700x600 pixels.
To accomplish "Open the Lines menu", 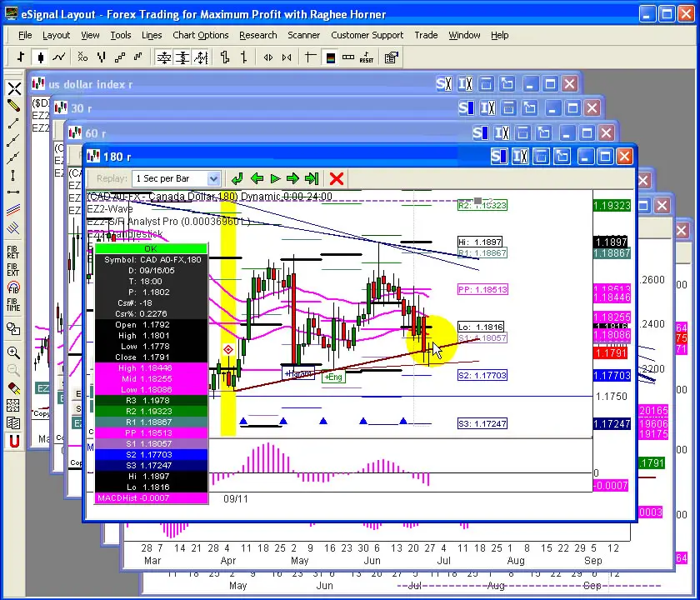I will [152, 35].
